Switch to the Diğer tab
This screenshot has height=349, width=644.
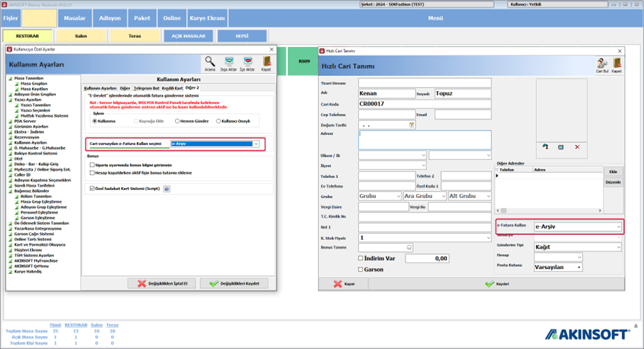coord(125,88)
